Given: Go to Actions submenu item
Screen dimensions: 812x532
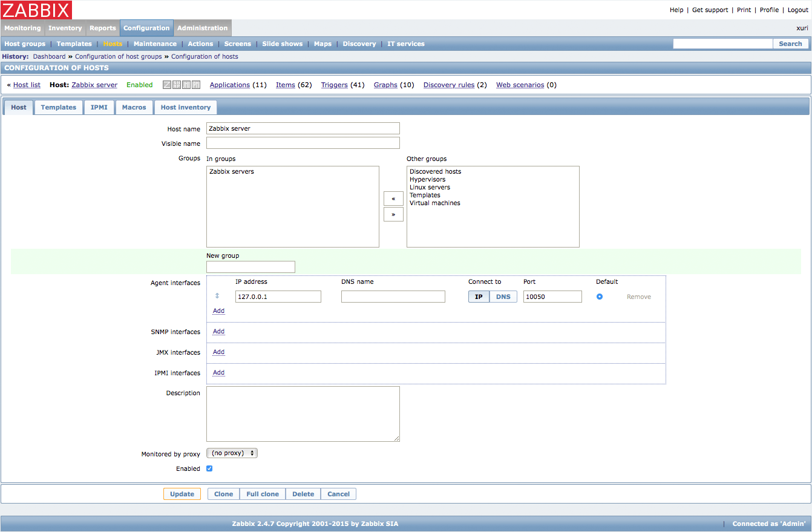Looking at the screenshot, I should (200, 44).
